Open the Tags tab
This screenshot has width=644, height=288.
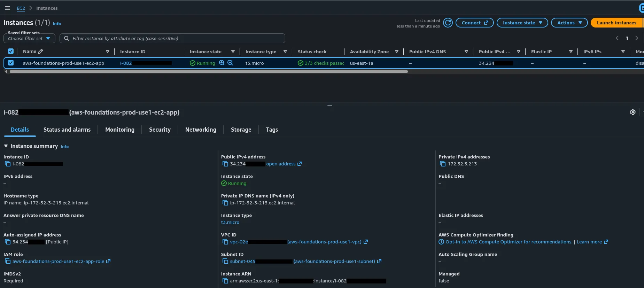coord(272,130)
